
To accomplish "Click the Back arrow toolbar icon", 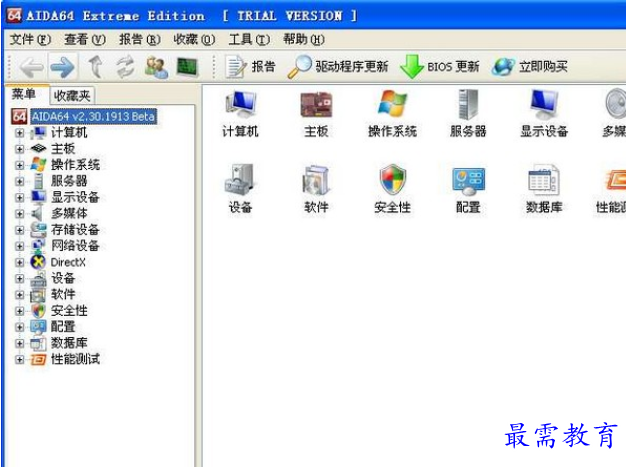I will pos(32,67).
